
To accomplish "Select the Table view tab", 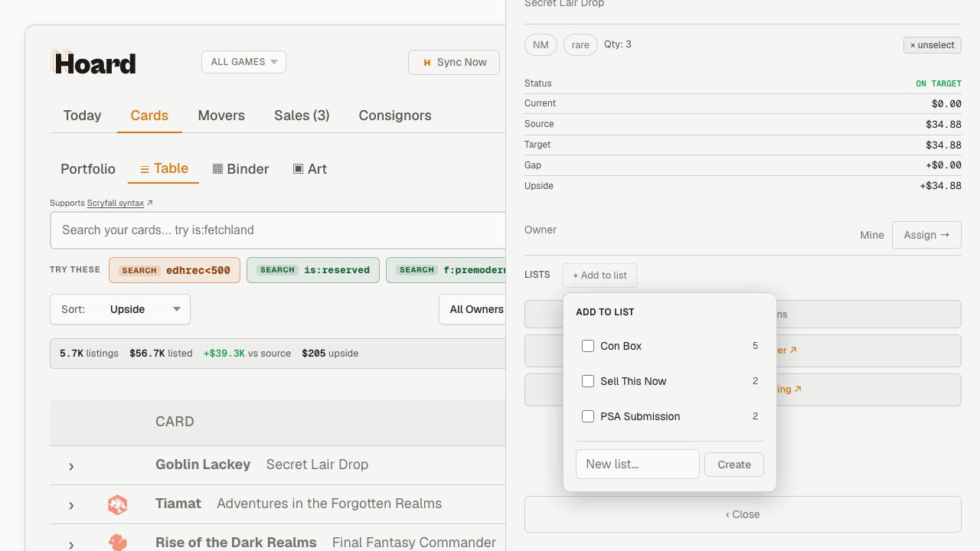I will coord(164,168).
